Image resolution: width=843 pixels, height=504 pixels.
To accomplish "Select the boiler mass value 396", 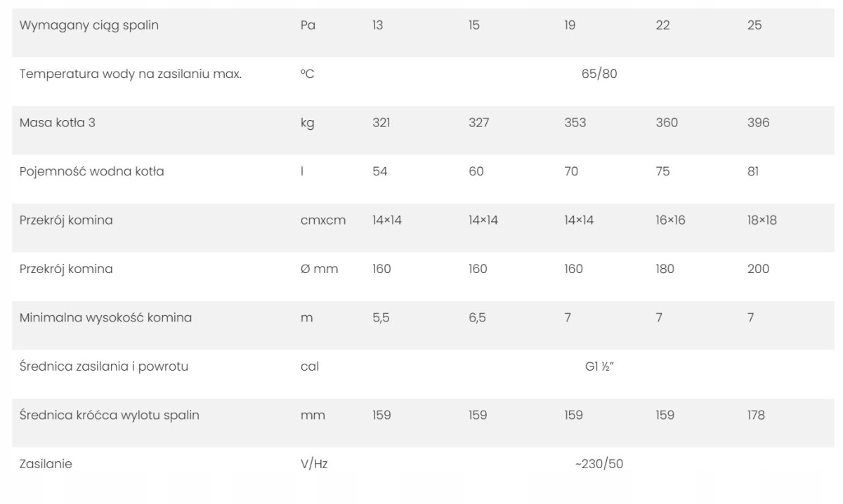I will [758, 123].
